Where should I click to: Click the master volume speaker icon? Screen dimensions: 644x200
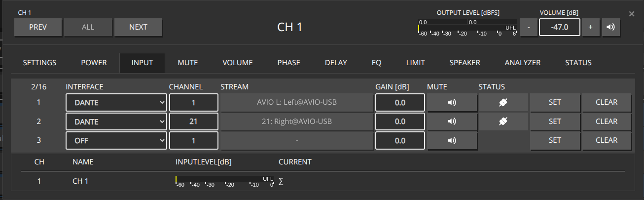pos(610,27)
